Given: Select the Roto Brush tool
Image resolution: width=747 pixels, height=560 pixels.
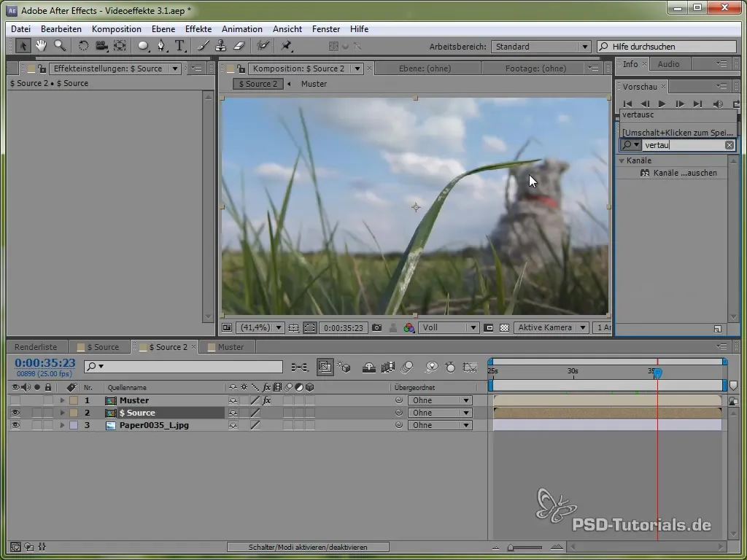Looking at the screenshot, I should pos(263,46).
